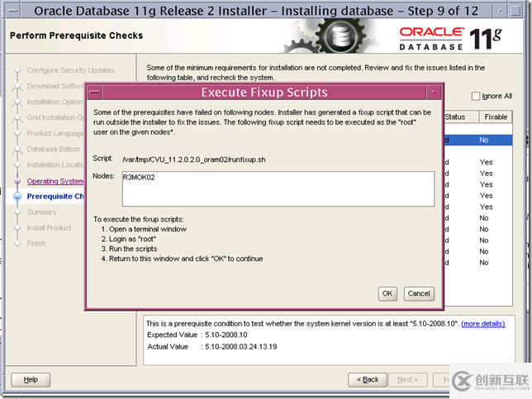The image size is (532, 399).
Task: Cancel the Execute Fixup Scripts dialog
Action: tap(419, 293)
